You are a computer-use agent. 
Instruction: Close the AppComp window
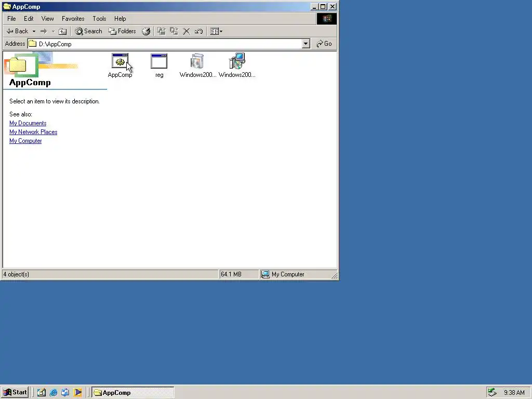click(x=332, y=6)
